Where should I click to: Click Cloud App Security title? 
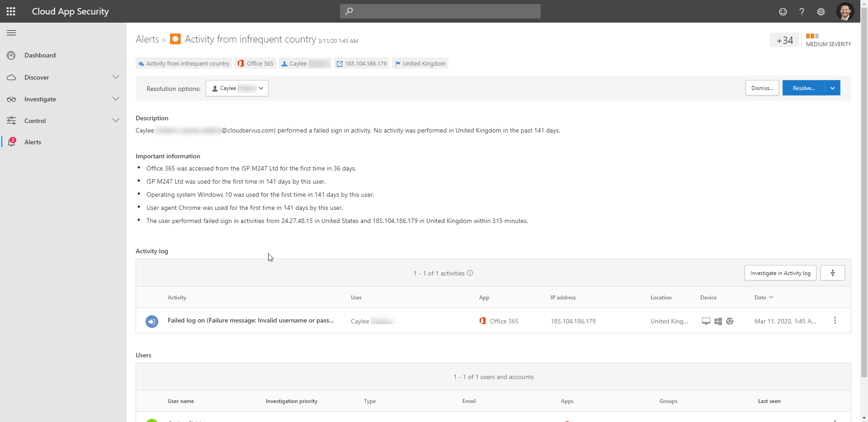(71, 11)
